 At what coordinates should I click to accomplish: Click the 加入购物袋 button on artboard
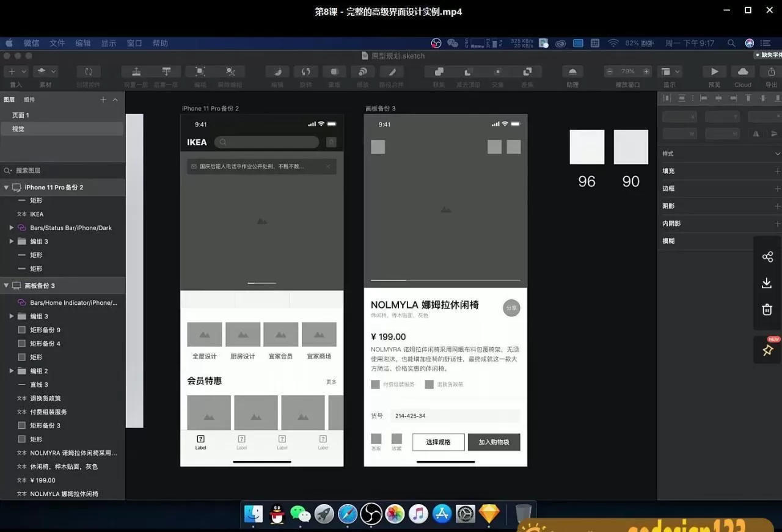[x=494, y=442]
